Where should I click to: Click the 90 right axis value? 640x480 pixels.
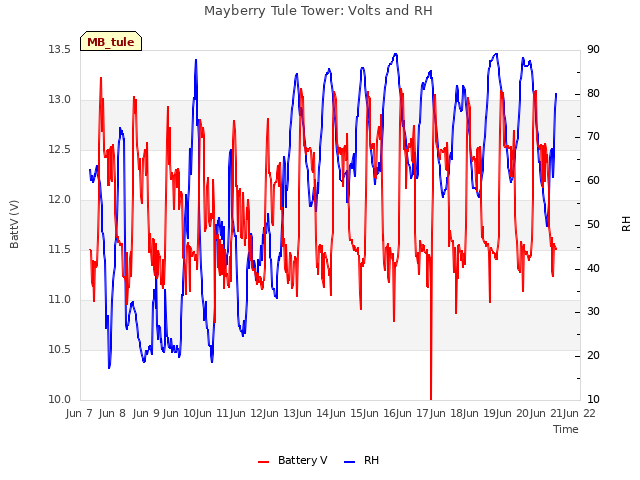[593, 49]
